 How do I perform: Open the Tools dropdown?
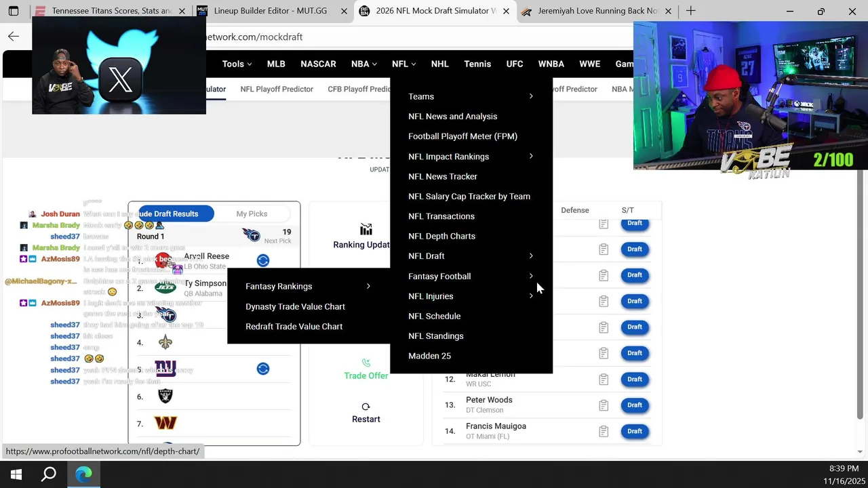point(237,64)
